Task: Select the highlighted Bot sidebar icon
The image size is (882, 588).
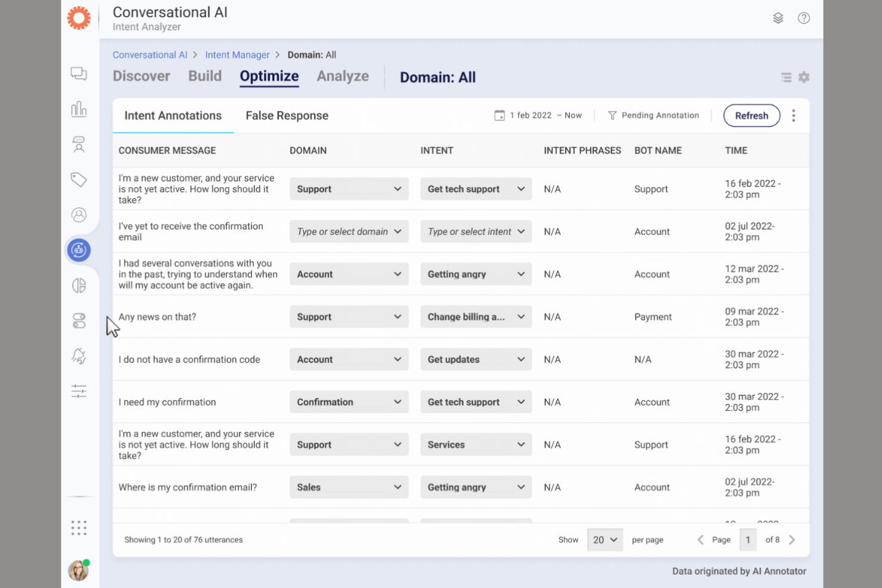Action: click(79, 250)
